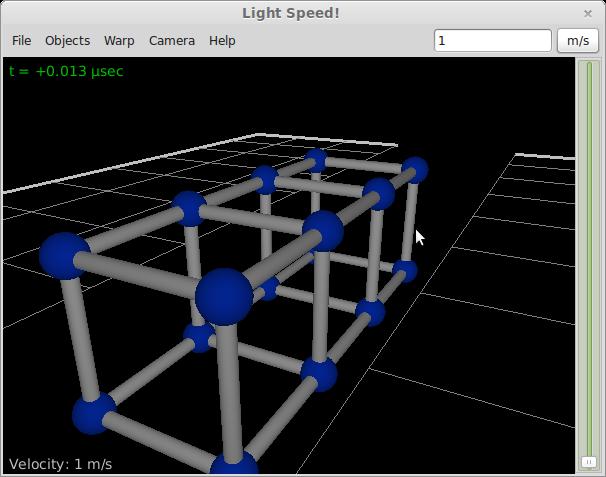Image resolution: width=606 pixels, height=477 pixels.
Task: Close the Light Speed! window
Action: (588, 13)
